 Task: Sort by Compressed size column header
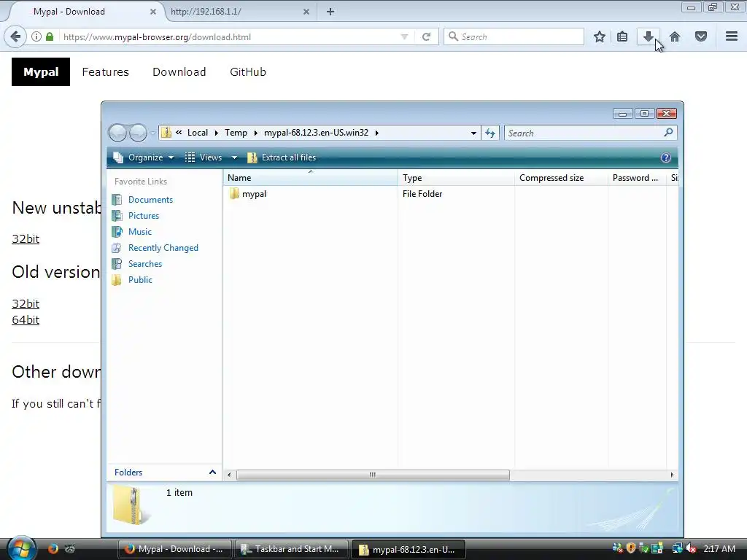tap(561, 178)
